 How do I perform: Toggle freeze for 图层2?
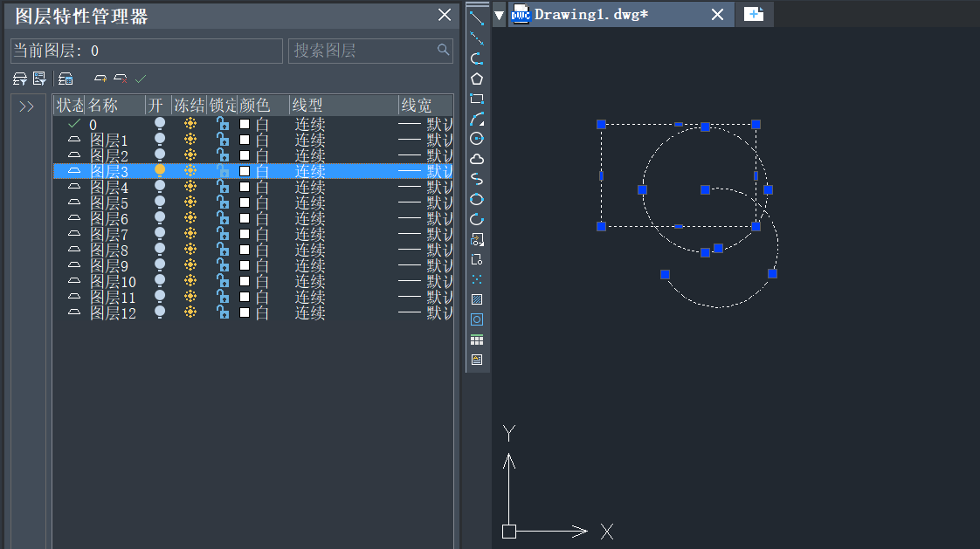coord(190,154)
